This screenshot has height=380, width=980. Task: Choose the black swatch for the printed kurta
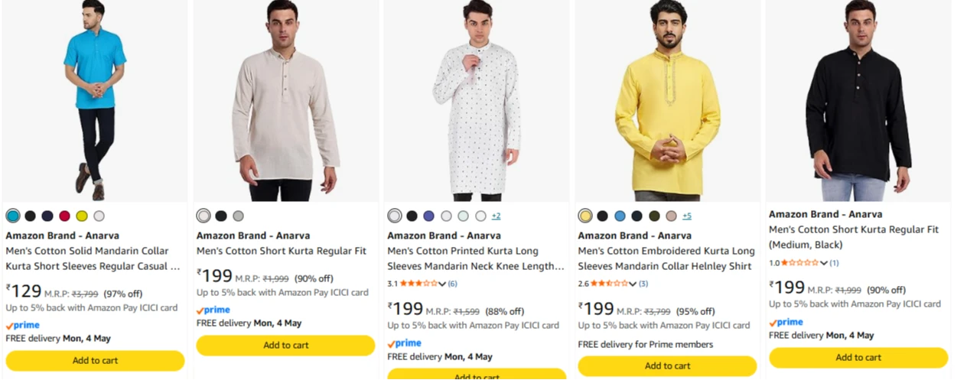click(x=412, y=216)
